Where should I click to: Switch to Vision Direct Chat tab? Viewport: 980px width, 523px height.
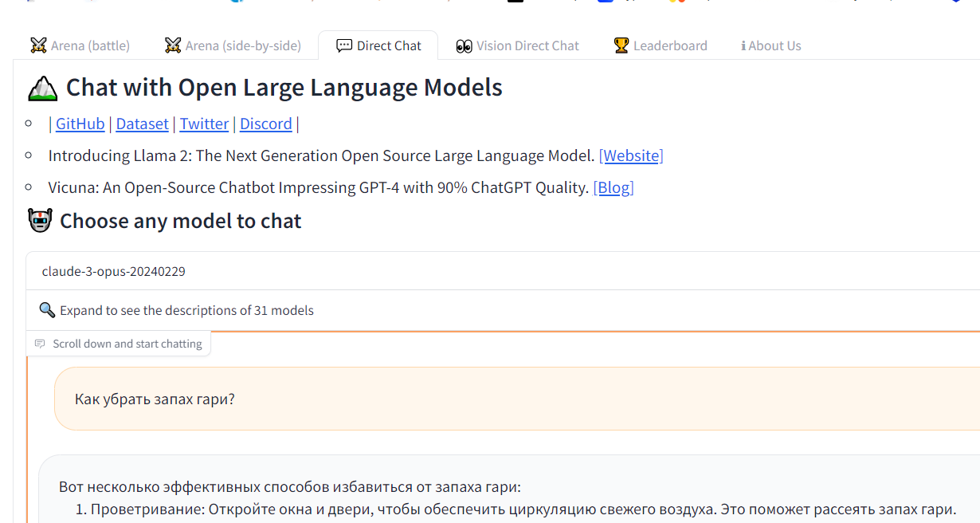(518, 45)
